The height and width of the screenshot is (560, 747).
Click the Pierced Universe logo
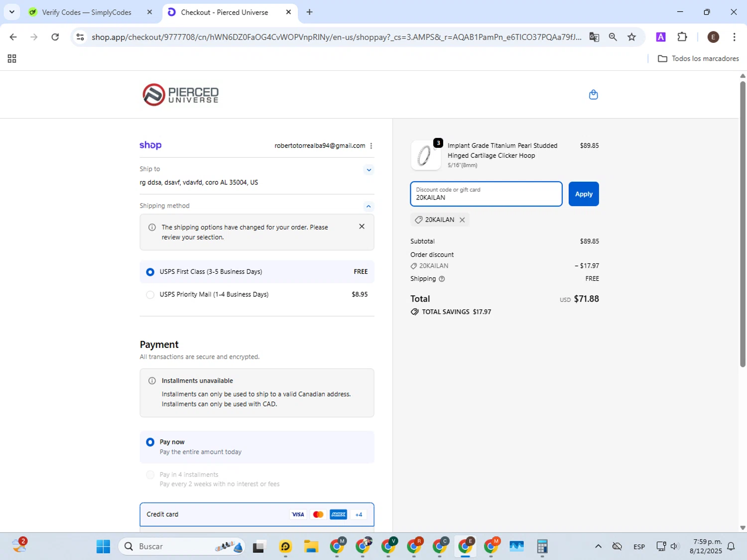pyautogui.click(x=180, y=95)
